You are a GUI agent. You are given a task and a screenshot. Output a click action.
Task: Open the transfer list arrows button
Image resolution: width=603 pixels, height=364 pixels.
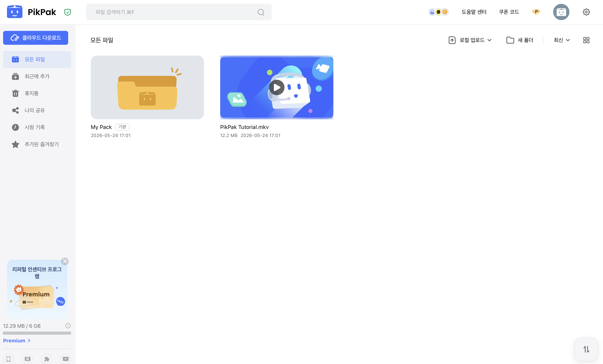tap(586, 349)
